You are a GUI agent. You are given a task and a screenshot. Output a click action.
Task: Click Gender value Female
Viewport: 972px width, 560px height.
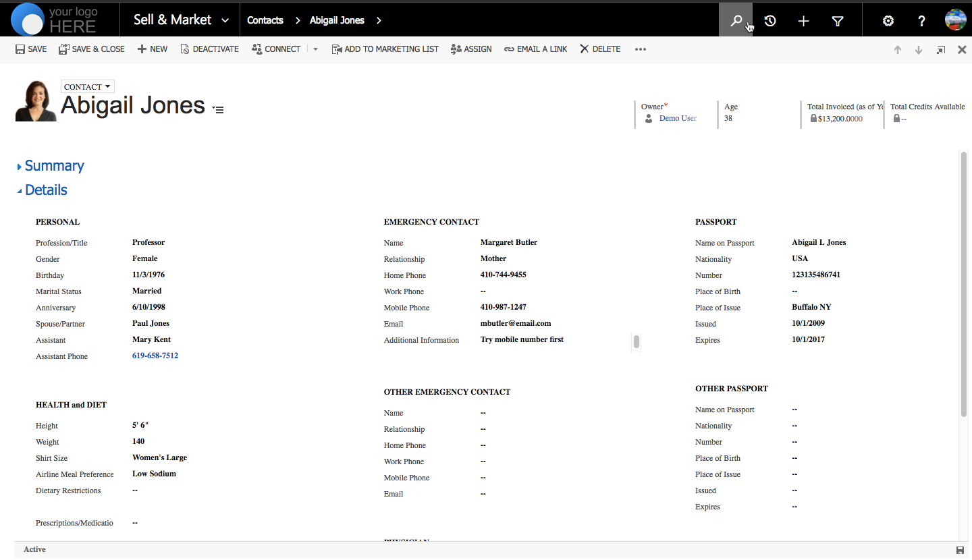tap(145, 258)
